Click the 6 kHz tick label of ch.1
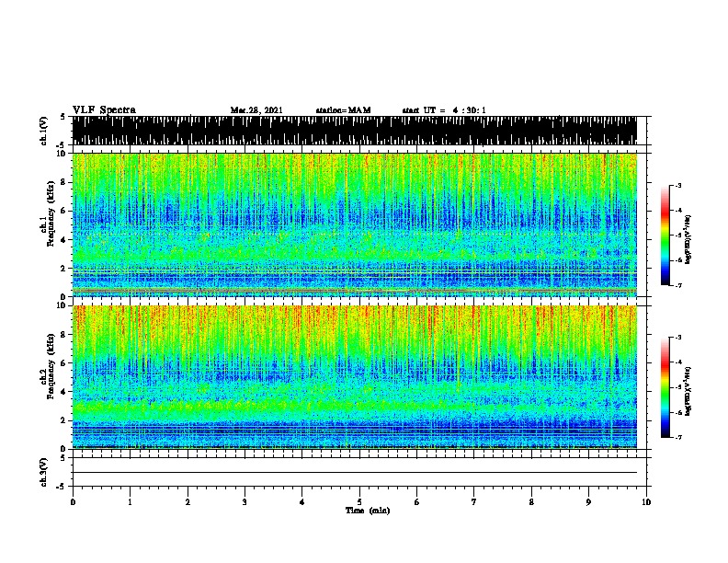The width and height of the screenshot is (728, 563). (x=63, y=211)
